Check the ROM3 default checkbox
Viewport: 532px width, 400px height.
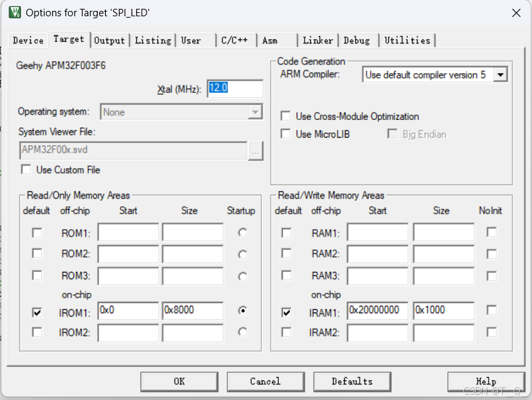(x=37, y=275)
